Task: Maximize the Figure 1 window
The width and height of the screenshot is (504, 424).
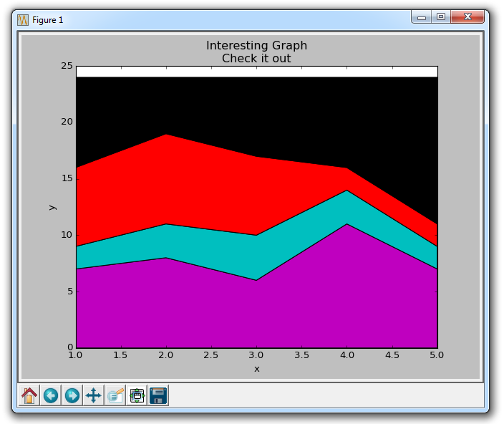Action: (441, 16)
